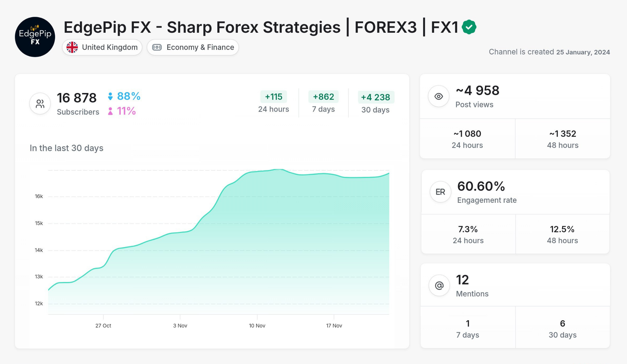Click the @ Mentions icon
Screen dimensions: 627x364
[x=439, y=285]
